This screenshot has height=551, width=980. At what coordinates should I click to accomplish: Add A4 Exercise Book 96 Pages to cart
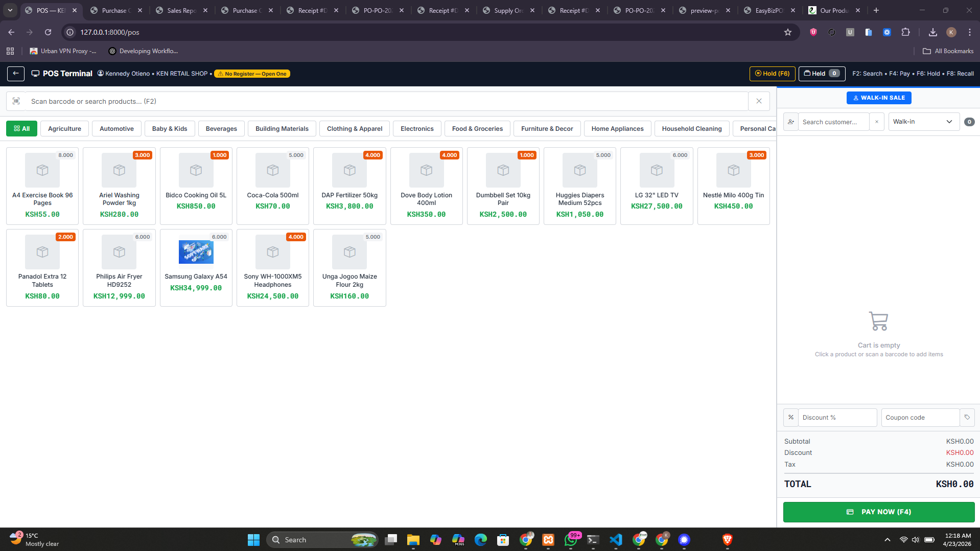[x=42, y=186]
